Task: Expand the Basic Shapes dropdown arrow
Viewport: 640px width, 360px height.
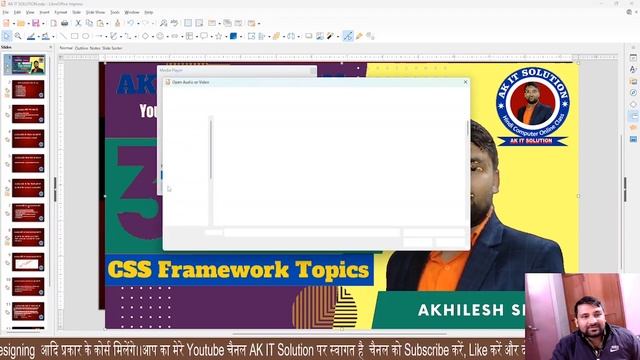Action: pos(153,37)
